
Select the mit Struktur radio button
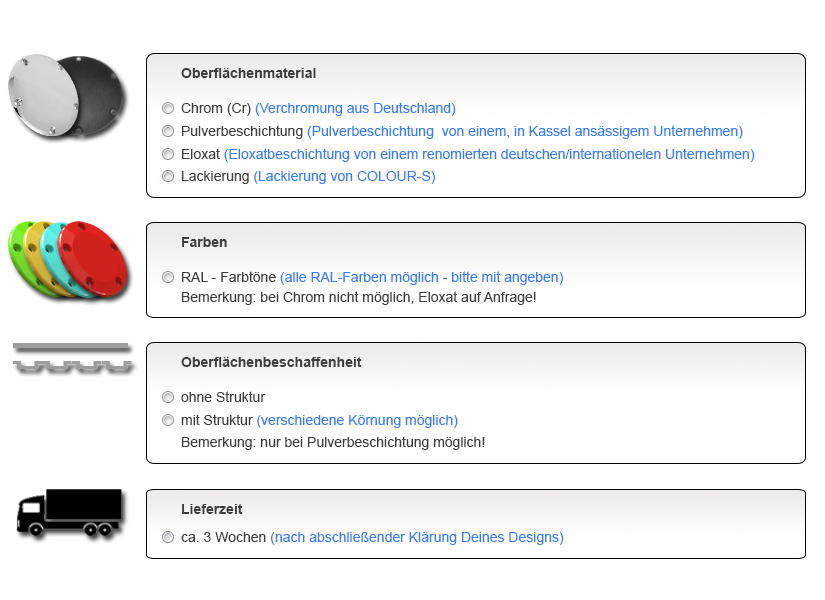click(168, 420)
